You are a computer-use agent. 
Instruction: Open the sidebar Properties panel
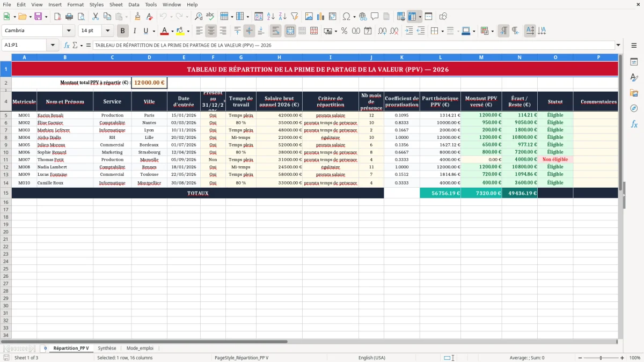click(634, 62)
